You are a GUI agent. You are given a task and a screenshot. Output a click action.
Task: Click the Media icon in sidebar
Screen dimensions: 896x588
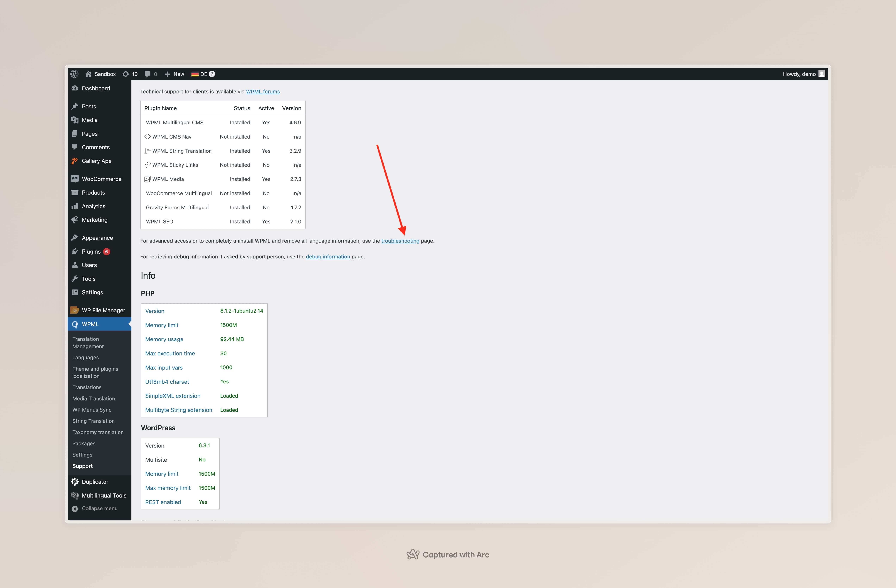pyautogui.click(x=74, y=120)
